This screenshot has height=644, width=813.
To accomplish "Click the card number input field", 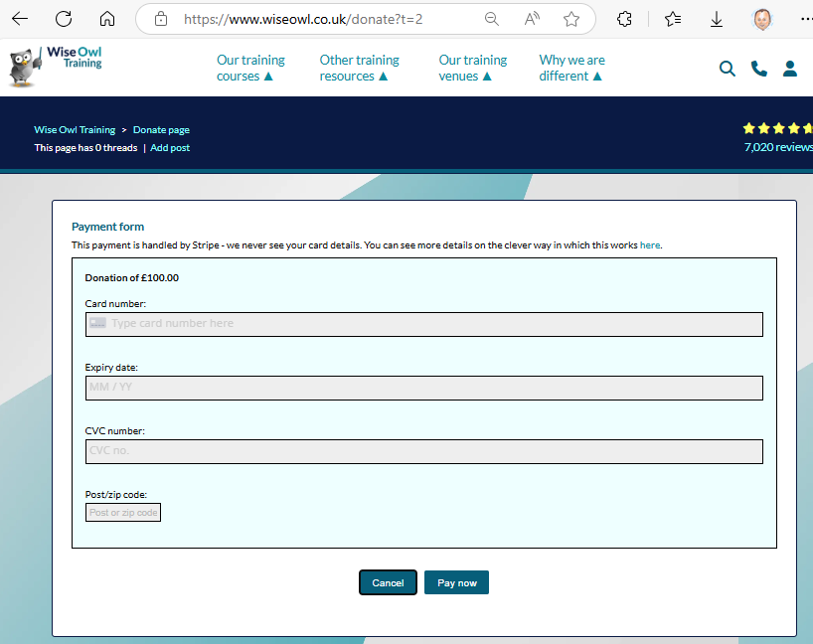I will 424,324.
